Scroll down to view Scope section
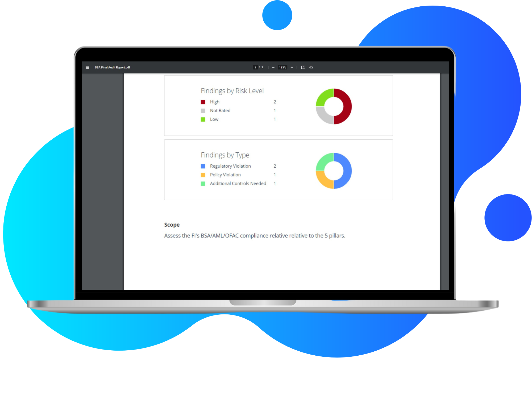 coord(172,224)
